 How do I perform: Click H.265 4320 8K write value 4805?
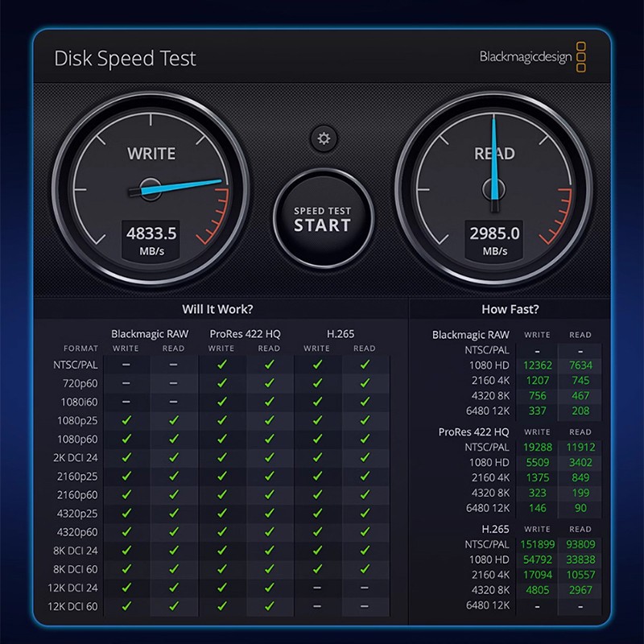tap(537, 590)
